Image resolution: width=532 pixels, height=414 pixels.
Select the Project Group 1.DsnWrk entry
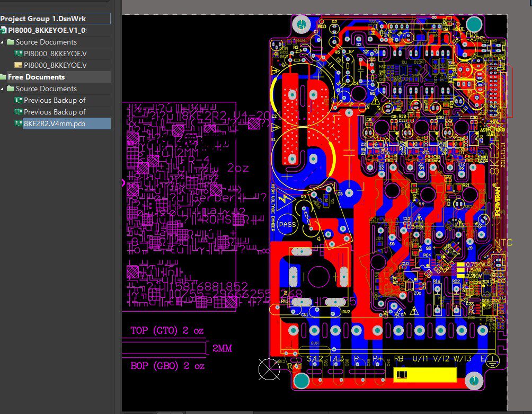[x=42, y=18]
